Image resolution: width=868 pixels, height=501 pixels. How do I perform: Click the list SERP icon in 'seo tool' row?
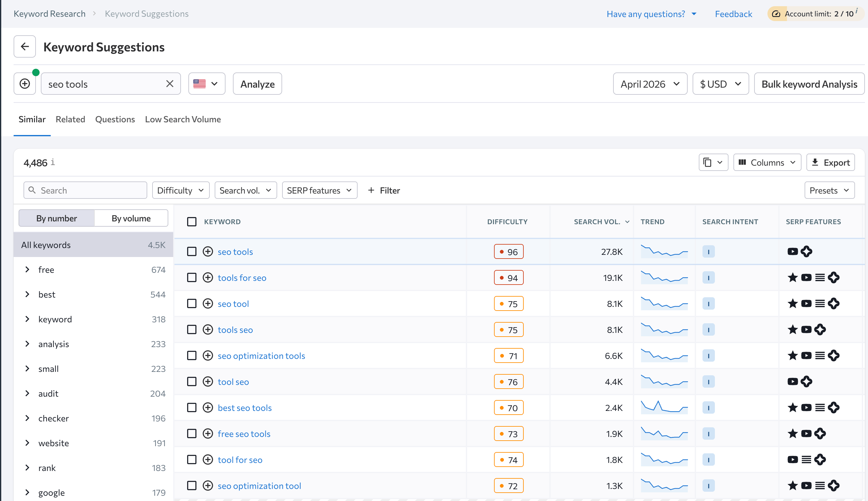tap(820, 303)
